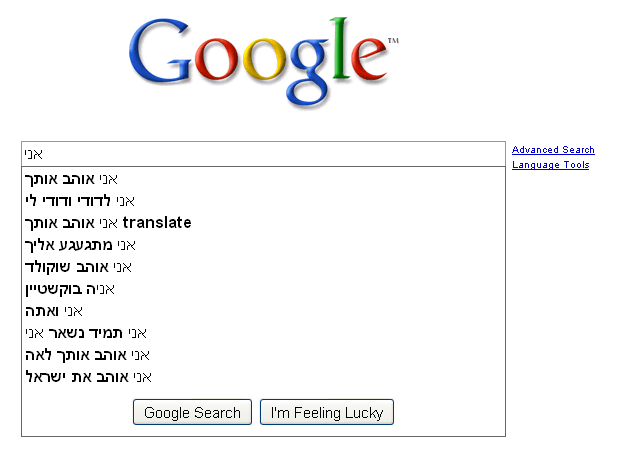Open the Advanced Search link

553,150
